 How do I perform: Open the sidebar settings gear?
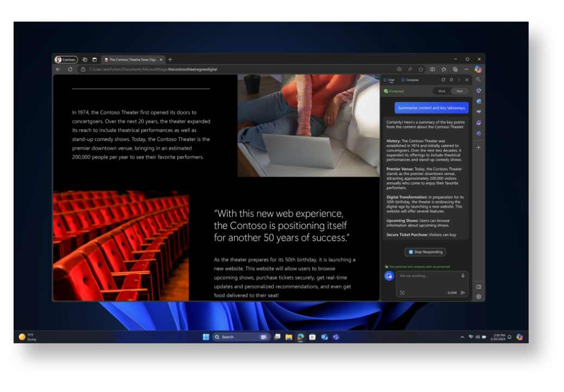point(479,297)
